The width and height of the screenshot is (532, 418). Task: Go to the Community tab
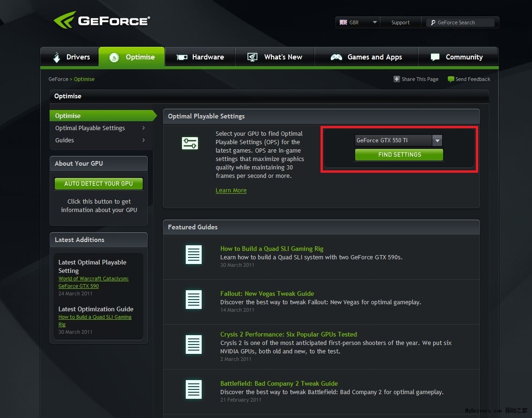tap(457, 57)
